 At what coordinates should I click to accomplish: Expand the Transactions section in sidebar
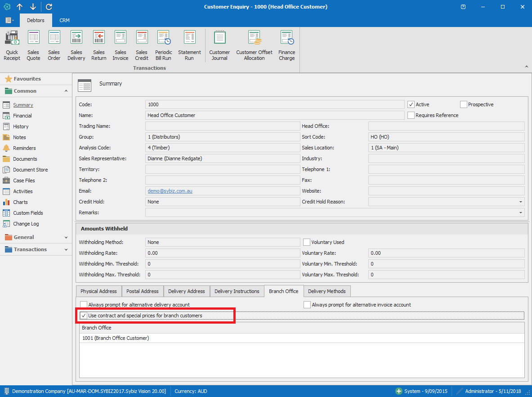point(66,249)
